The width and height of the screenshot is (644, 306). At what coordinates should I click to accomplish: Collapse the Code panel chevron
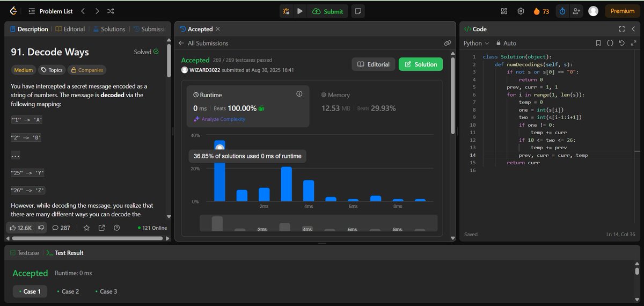point(633,29)
